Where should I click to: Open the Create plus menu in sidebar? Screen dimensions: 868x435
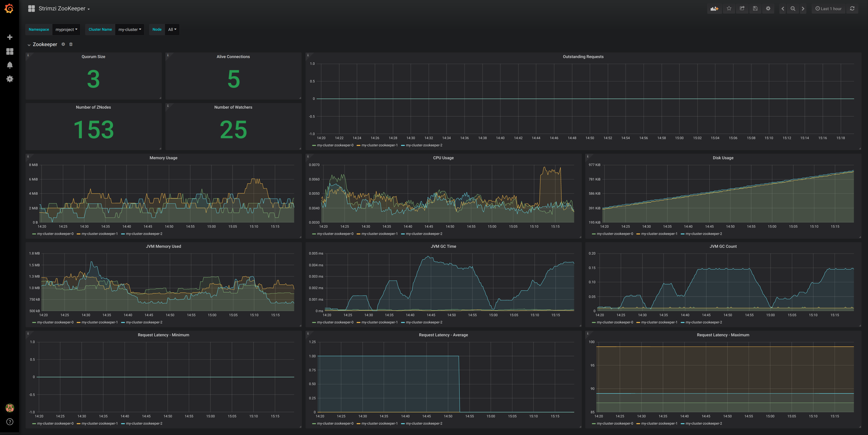point(10,37)
